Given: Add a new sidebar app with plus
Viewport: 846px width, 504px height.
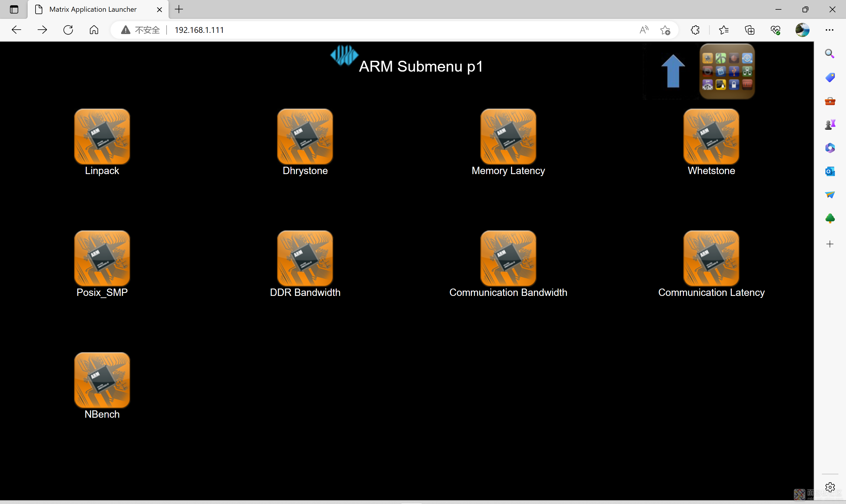Looking at the screenshot, I should click(830, 244).
